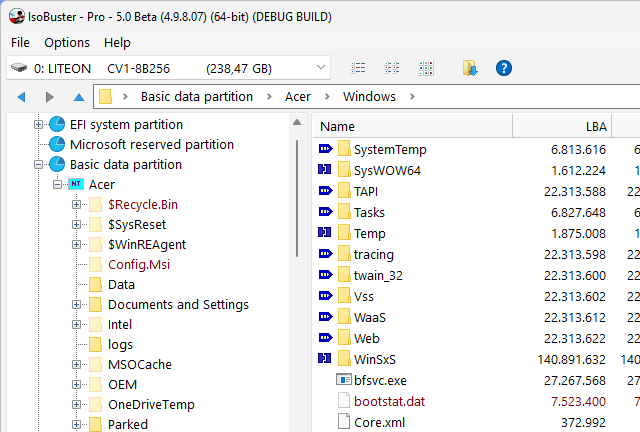Select Parked folder in tree
Image resolution: width=640 pixels, height=432 pixels.
[128, 425]
